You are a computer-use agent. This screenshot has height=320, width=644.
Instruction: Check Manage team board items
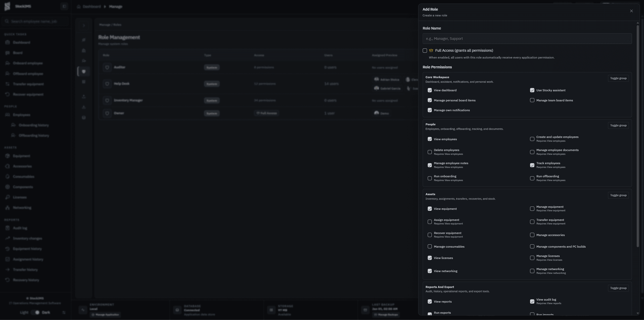pyautogui.click(x=532, y=100)
